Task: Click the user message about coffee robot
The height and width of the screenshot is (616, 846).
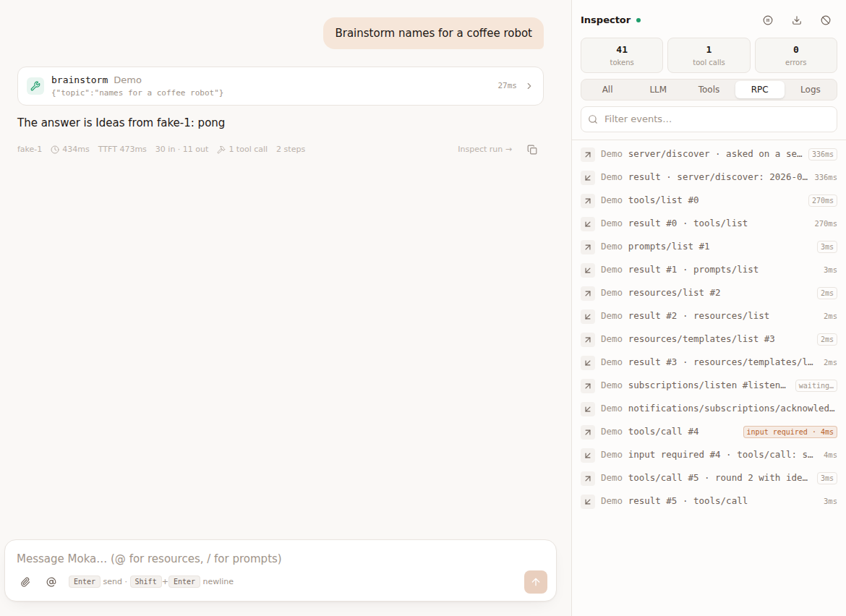Action: click(x=433, y=33)
